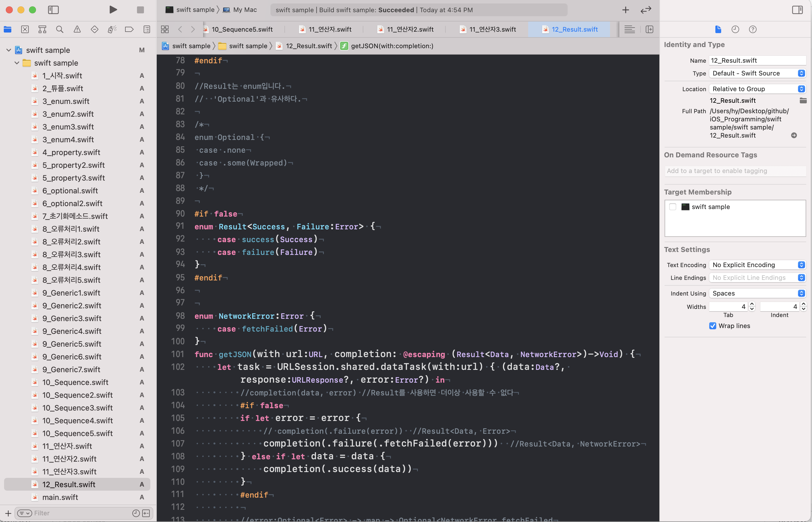Viewport: 812px width, 522px height.
Task: Show the History inspector clock icon
Action: (x=735, y=30)
